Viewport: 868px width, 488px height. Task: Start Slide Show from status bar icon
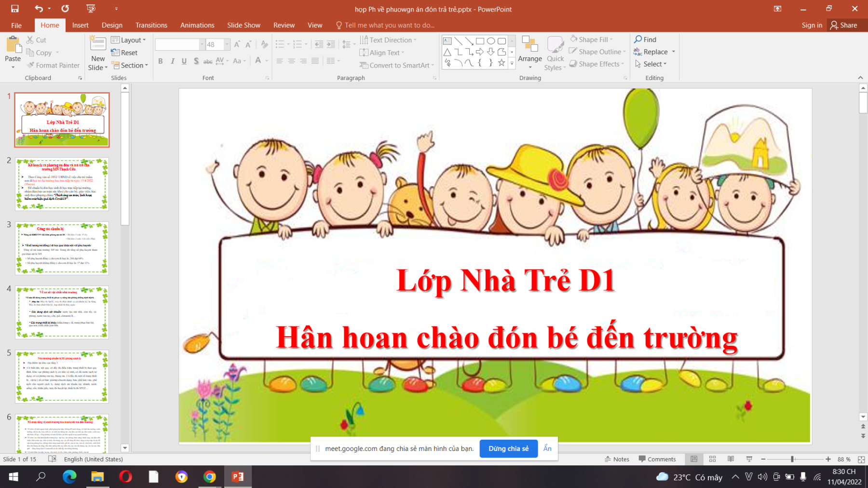click(x=749, y=459)
